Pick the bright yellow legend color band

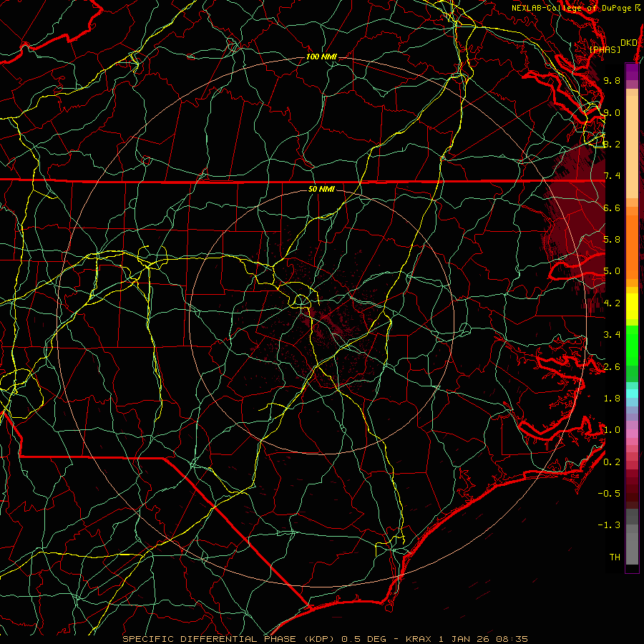pyautogui.click(x=632, y=306)
